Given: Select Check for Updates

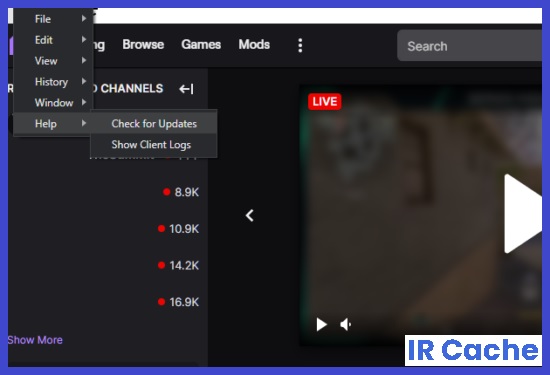Looking at the screenshot, I should (x=154, y=123).
